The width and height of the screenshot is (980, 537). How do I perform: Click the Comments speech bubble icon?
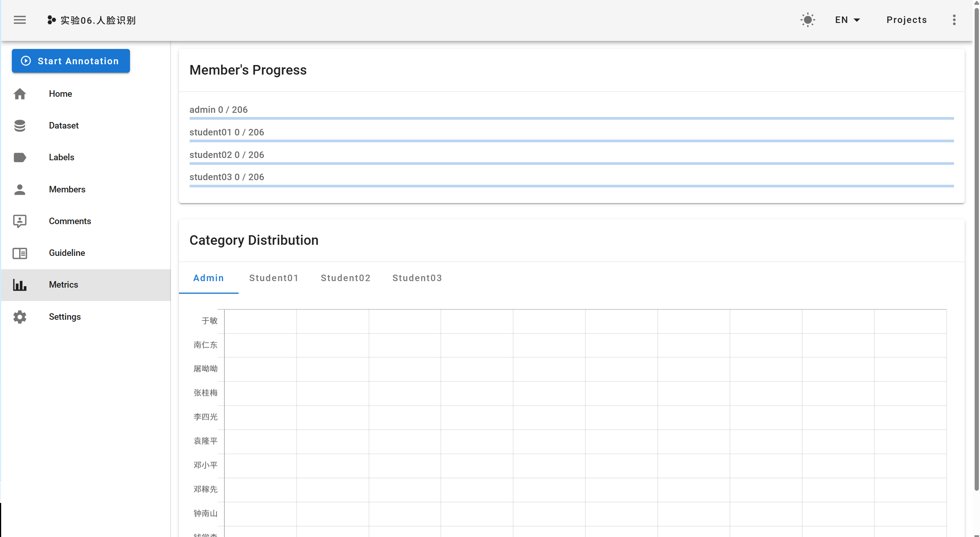click(20, 221)
